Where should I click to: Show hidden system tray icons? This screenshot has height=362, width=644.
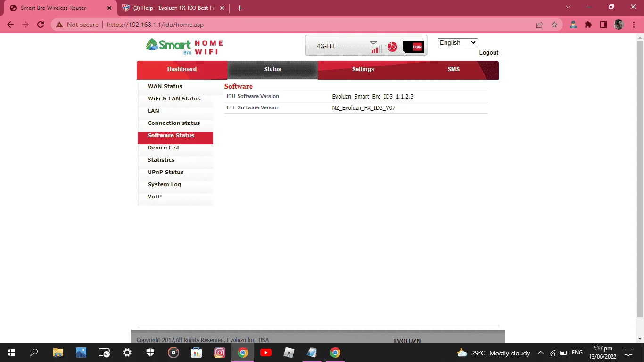[540, 353]
